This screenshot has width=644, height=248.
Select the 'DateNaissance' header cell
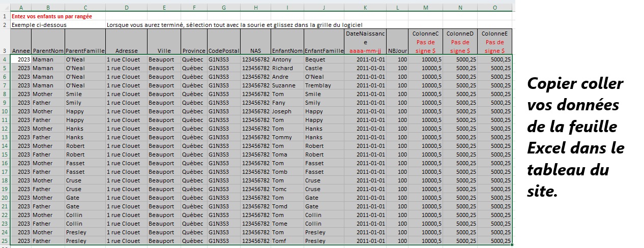pos(365,42)
